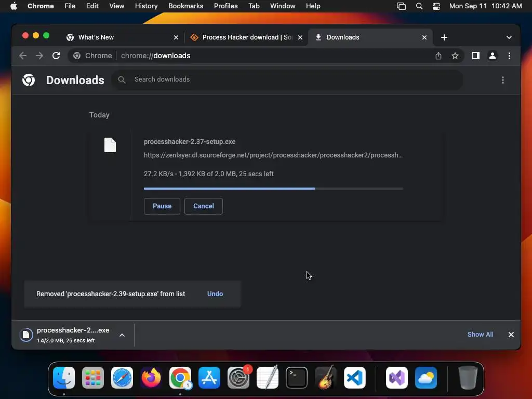Screen dimensions: 532x399
Task: Expand options chevron for processhacker shelf item
Action: [x=122, y=335]
